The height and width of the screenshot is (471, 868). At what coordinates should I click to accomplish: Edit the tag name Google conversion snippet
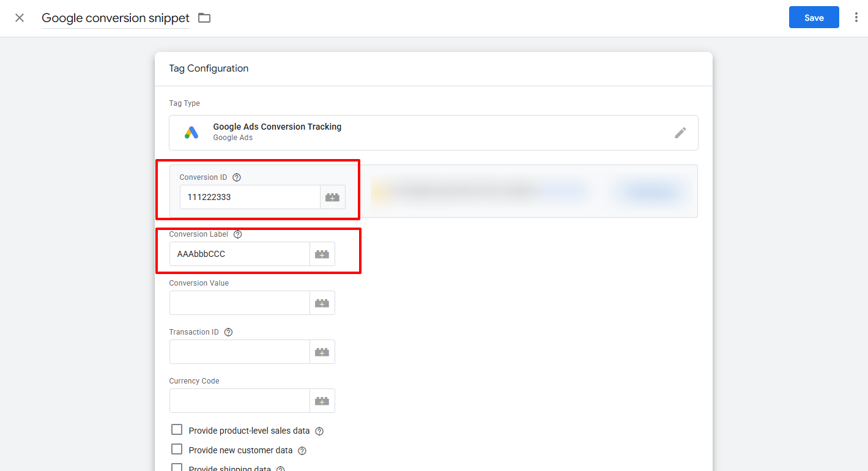point(116,18)
